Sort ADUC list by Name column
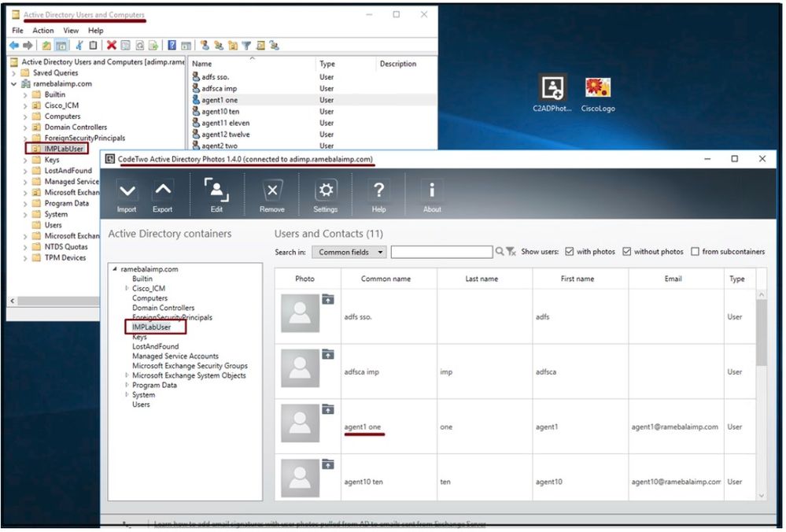 point(252,64)
